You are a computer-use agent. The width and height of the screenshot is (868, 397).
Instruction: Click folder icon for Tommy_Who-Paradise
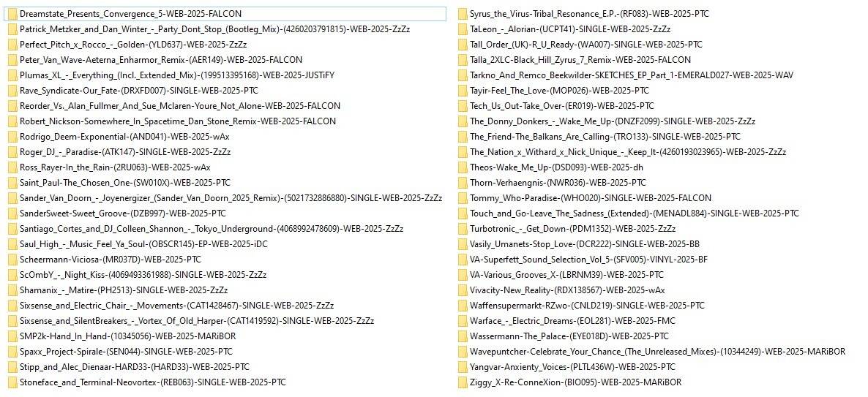[463, 198]
